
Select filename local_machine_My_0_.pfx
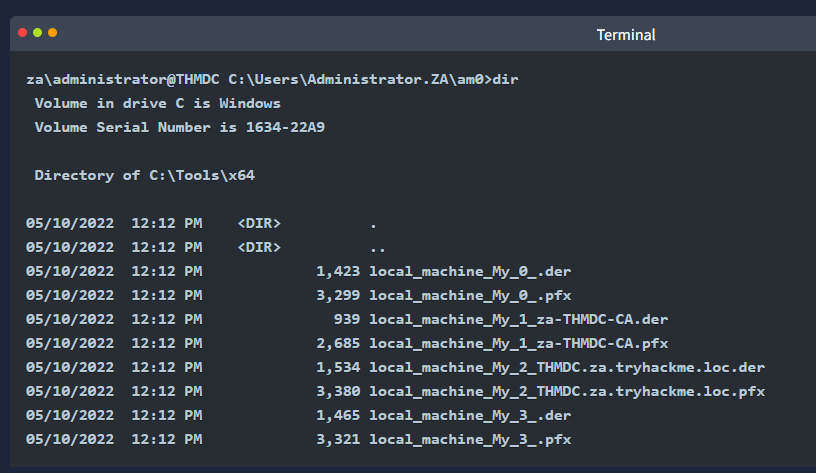click(x=470, y=296)
